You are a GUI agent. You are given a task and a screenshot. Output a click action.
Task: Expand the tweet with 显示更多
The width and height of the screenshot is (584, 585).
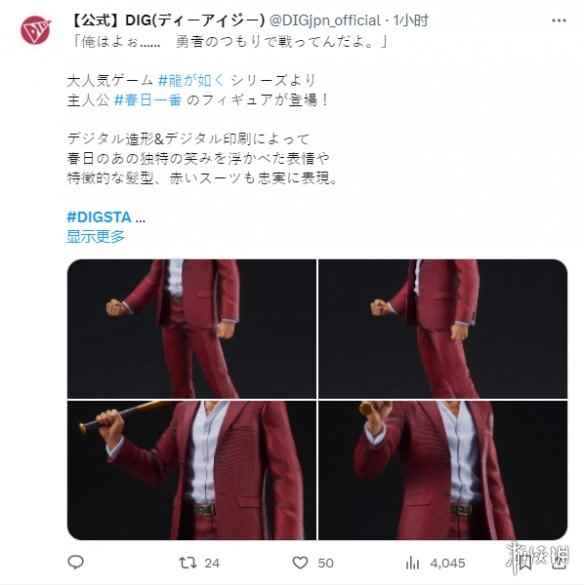(x=96, y=236)
